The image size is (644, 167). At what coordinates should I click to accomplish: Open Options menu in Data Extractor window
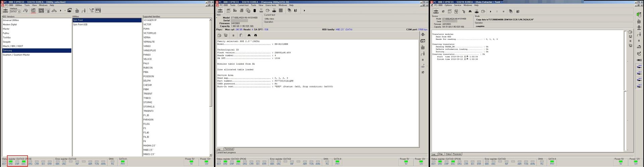coord(448,5)
